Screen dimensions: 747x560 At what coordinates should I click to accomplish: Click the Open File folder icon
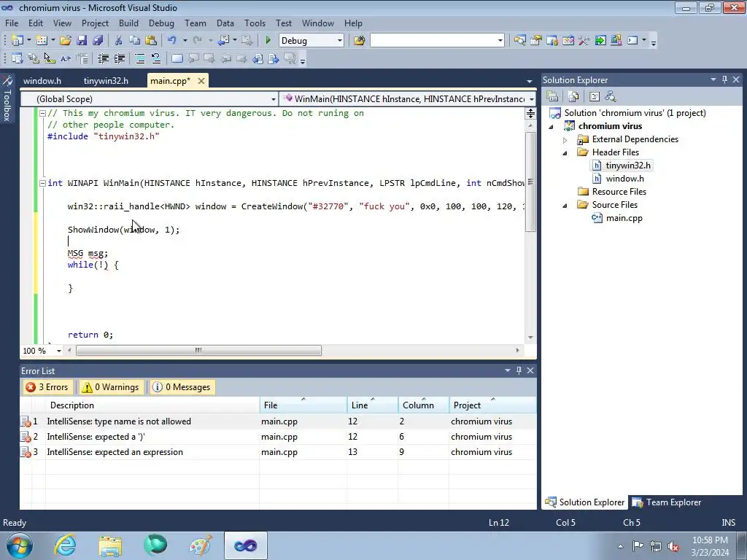66,41
